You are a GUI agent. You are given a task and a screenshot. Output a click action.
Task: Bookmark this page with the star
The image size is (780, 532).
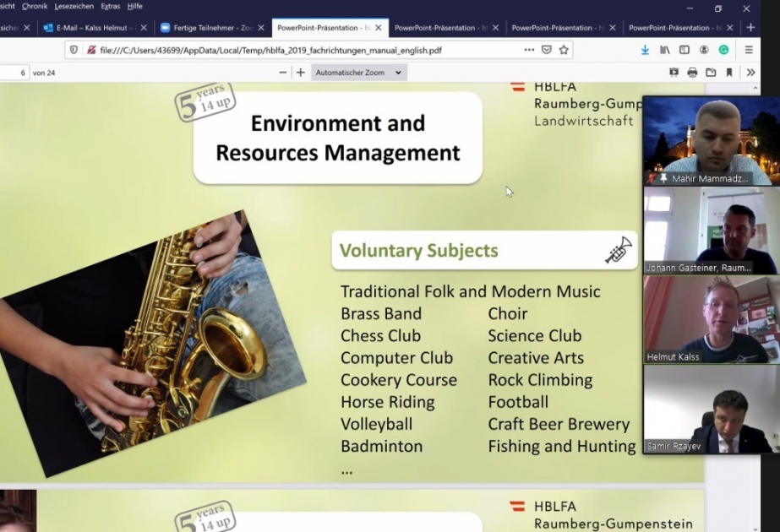point(564,50)
